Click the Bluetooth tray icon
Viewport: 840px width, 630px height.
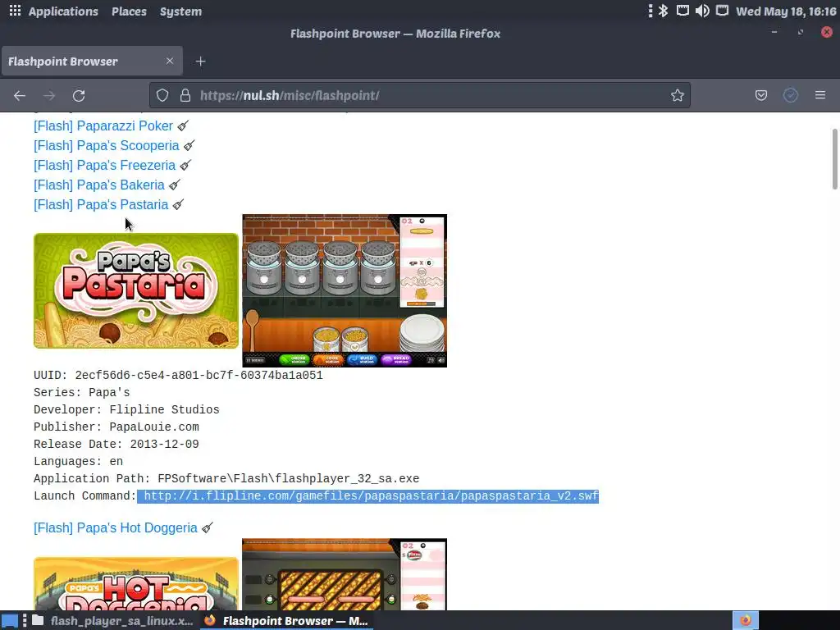[x=663, y=11]
